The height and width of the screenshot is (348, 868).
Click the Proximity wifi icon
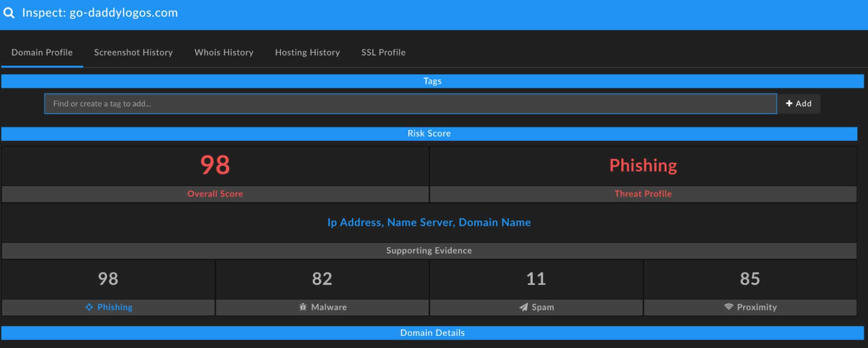click(728, 307)
